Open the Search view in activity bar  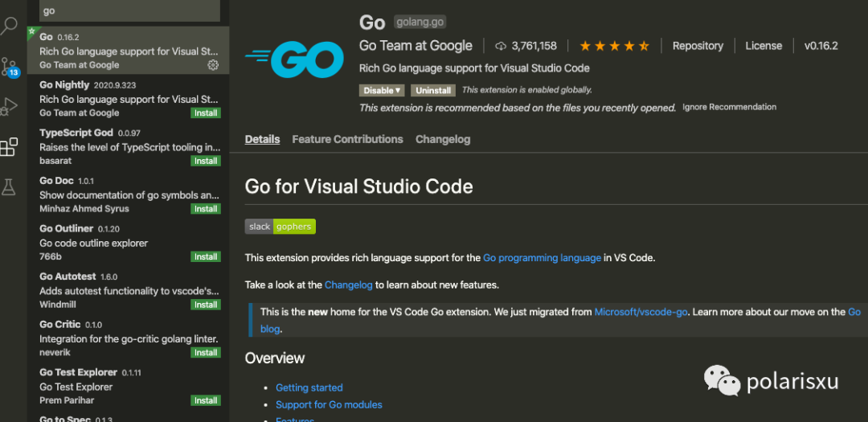(10, 26)
